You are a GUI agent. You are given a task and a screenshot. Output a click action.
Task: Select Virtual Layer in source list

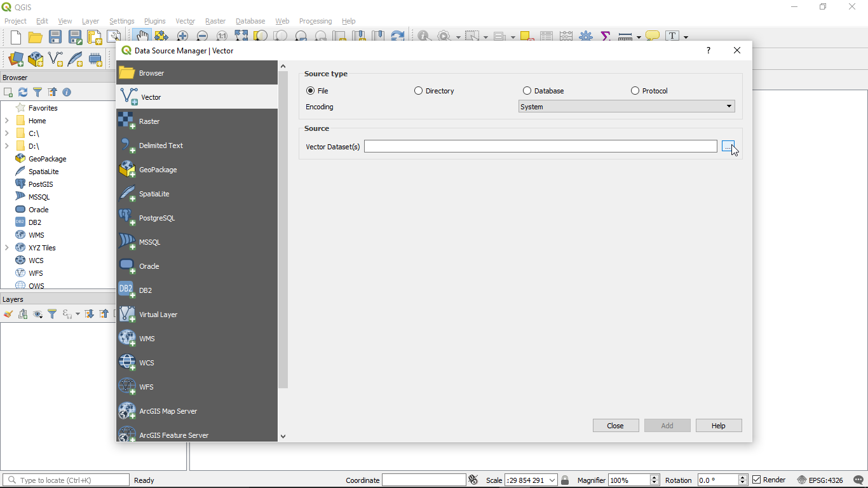click(x=197, y=315)
